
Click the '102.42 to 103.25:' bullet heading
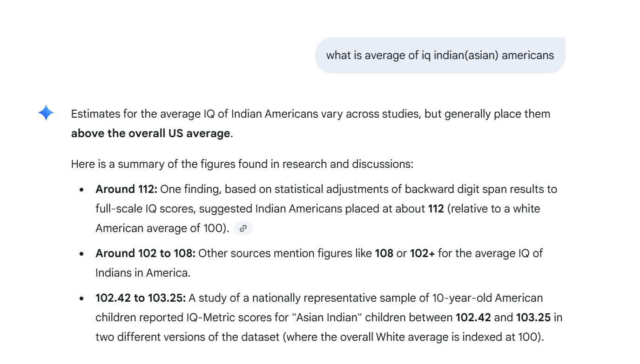click(141, 298)
